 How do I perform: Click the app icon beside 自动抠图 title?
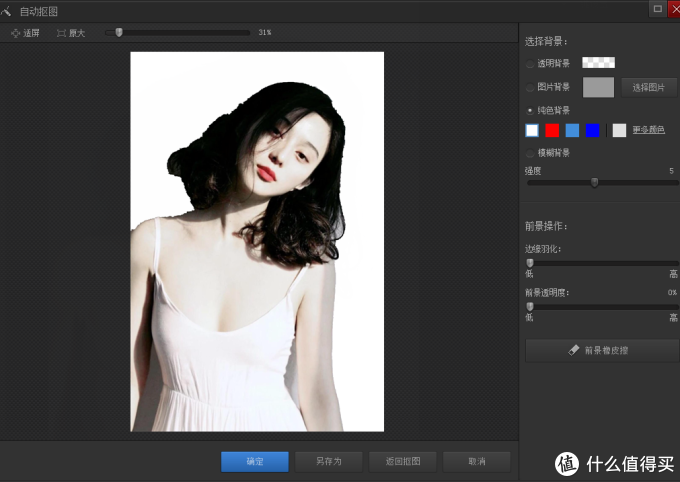8,10
